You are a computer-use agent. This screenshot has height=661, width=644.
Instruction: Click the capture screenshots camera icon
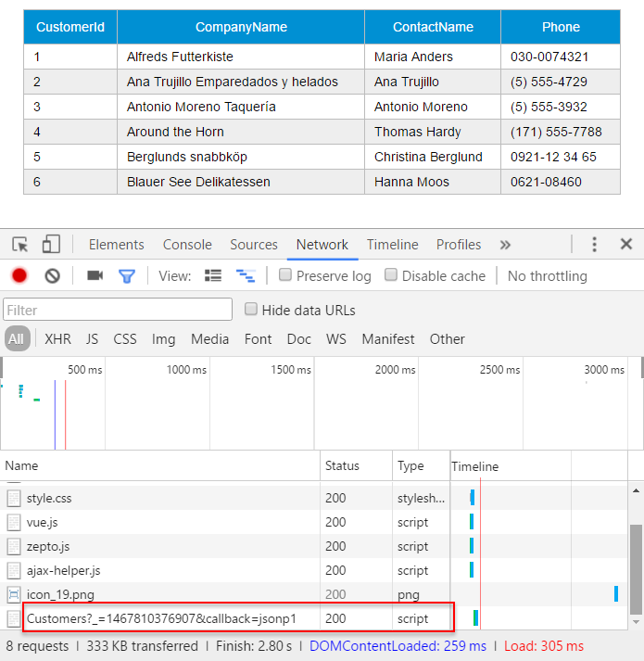coord(95,275)
